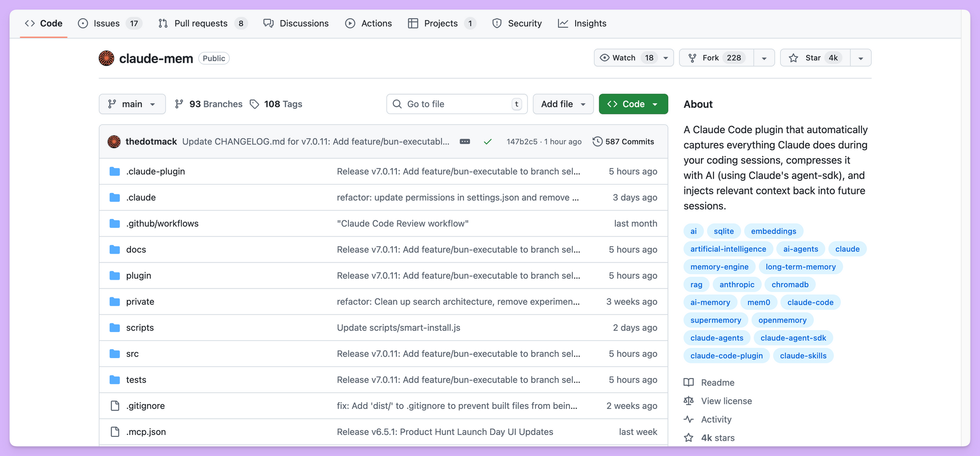Click the View license scale icon
This screenshot has height=456, width=980.
click(x=688, y=401)
